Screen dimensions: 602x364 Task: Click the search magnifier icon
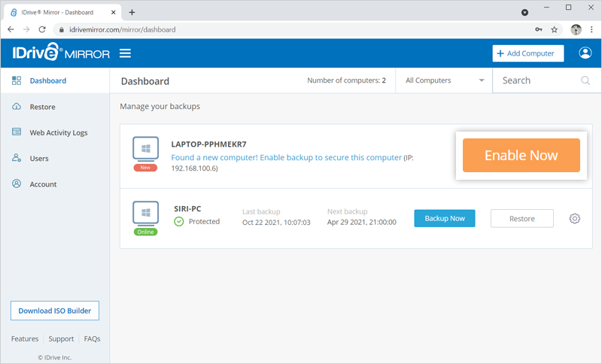585,80
